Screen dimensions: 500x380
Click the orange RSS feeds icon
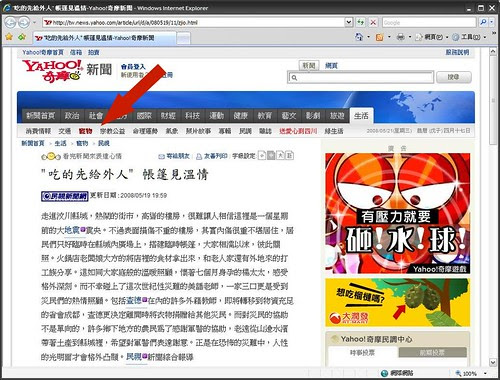379,37
